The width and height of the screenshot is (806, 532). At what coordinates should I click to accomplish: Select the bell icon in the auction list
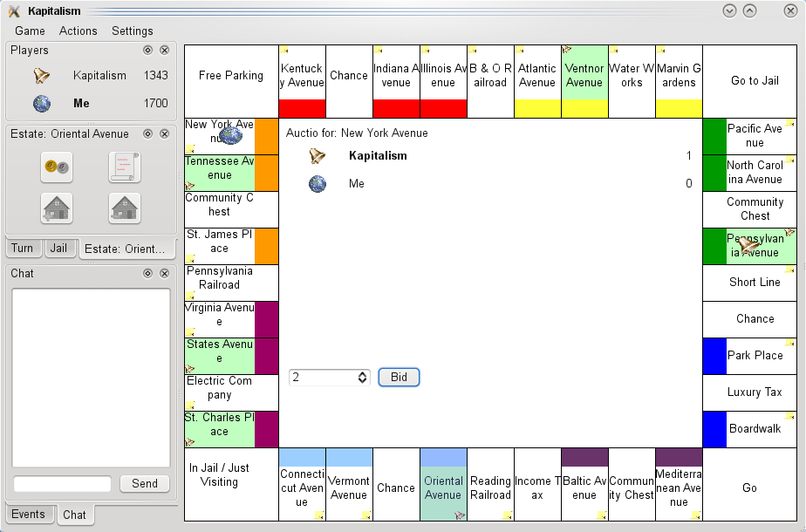click(318, 156)
